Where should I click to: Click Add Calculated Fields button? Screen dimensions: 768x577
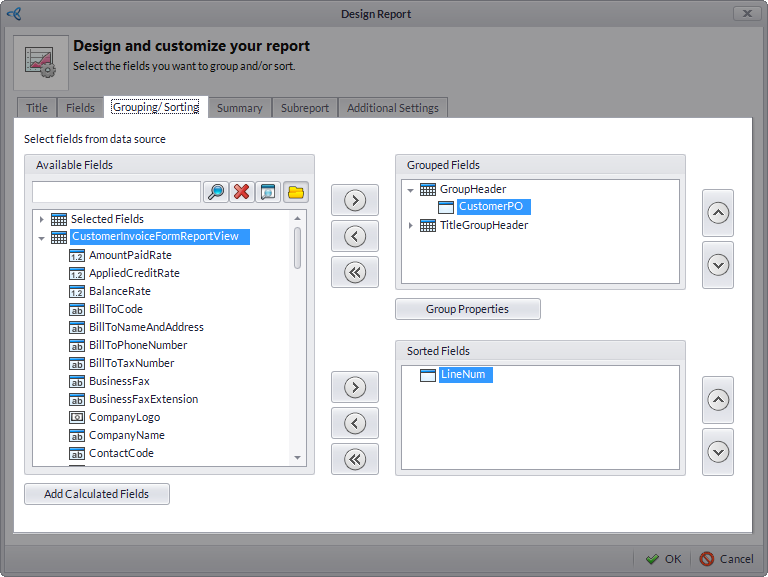pyautogui.click(x=97, y=494)
